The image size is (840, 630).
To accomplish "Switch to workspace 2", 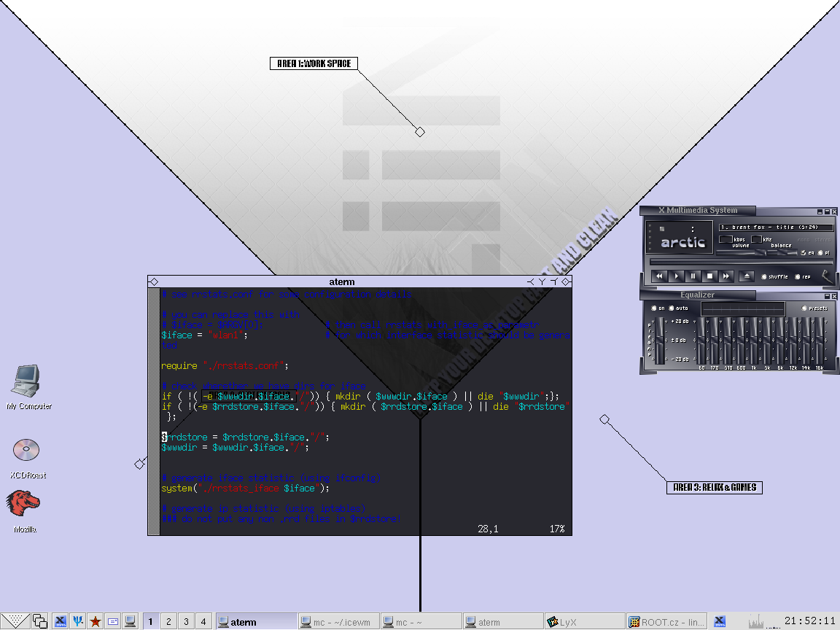I will coord(168,621).
